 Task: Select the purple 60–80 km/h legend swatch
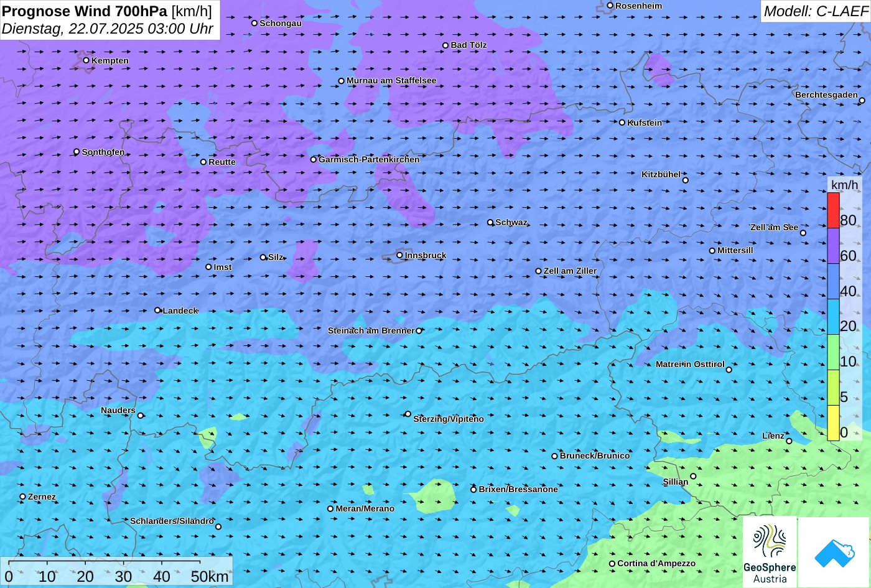tap(833, 246)
